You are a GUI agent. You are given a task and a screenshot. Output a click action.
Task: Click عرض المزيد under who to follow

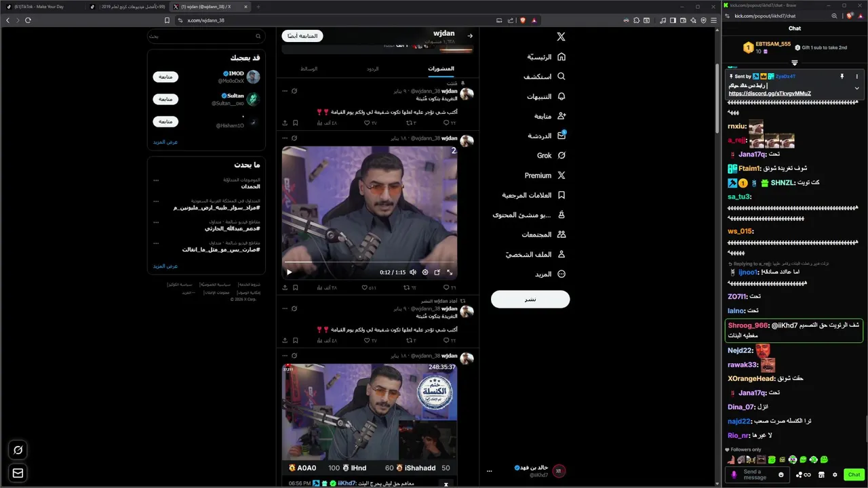coord(165,142)
